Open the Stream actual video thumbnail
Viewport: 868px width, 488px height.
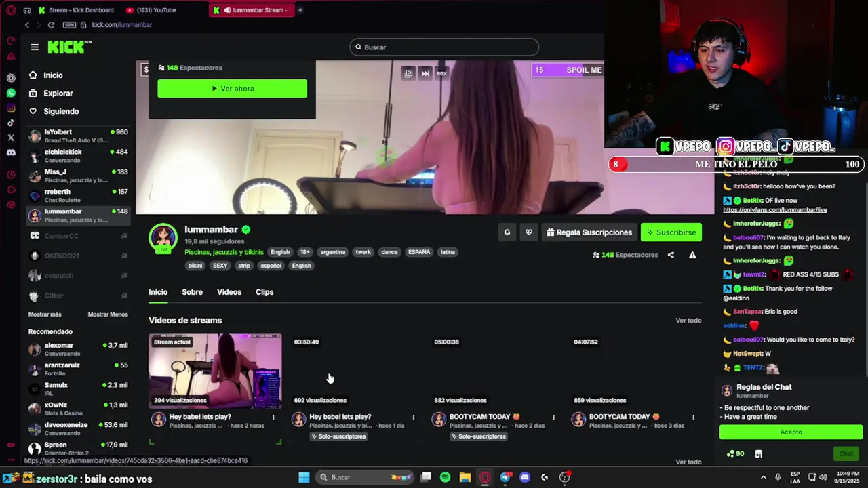(x=215, y=371)
